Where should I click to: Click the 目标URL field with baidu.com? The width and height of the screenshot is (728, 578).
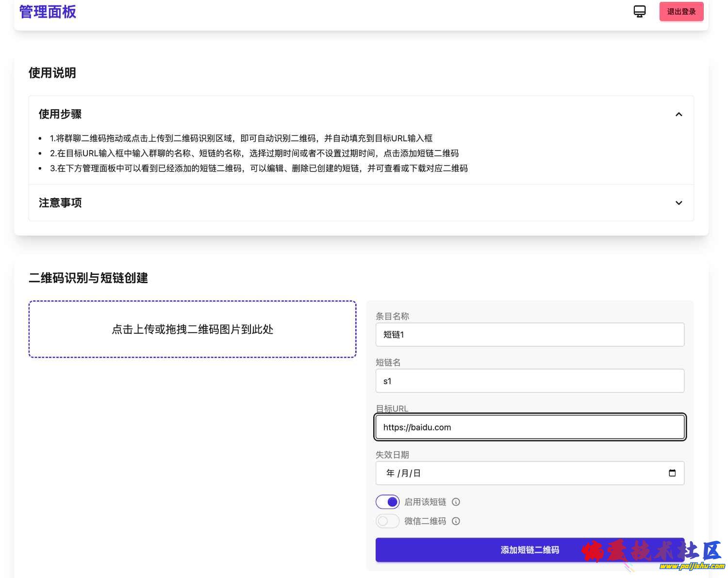(x=529, y=427)
